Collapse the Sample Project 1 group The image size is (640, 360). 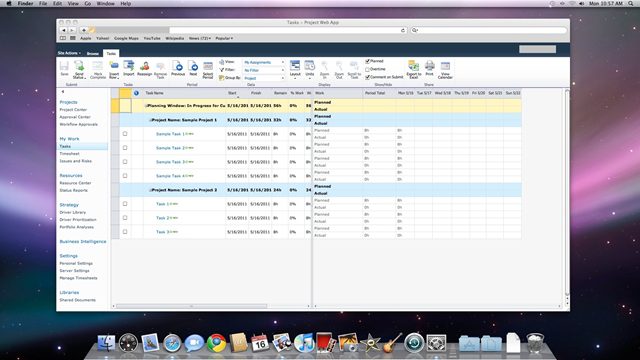pos(151,120)
